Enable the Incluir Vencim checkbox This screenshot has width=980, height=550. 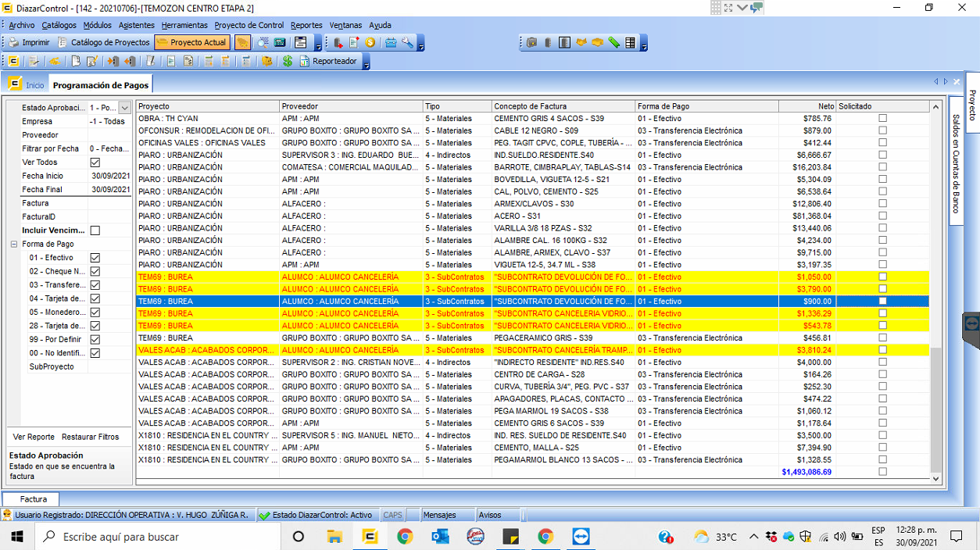(93, 230)
